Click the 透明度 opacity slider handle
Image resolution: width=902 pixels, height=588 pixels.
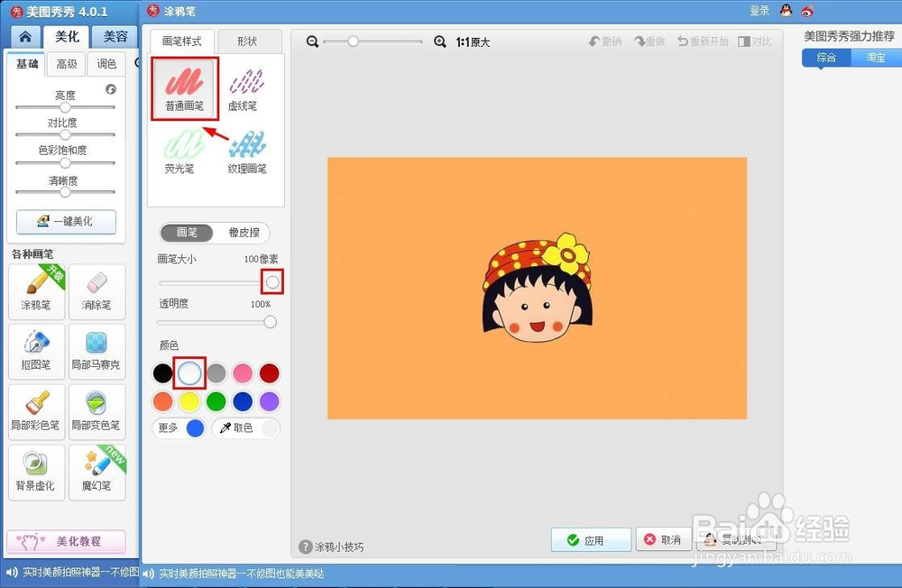(271, 322)
